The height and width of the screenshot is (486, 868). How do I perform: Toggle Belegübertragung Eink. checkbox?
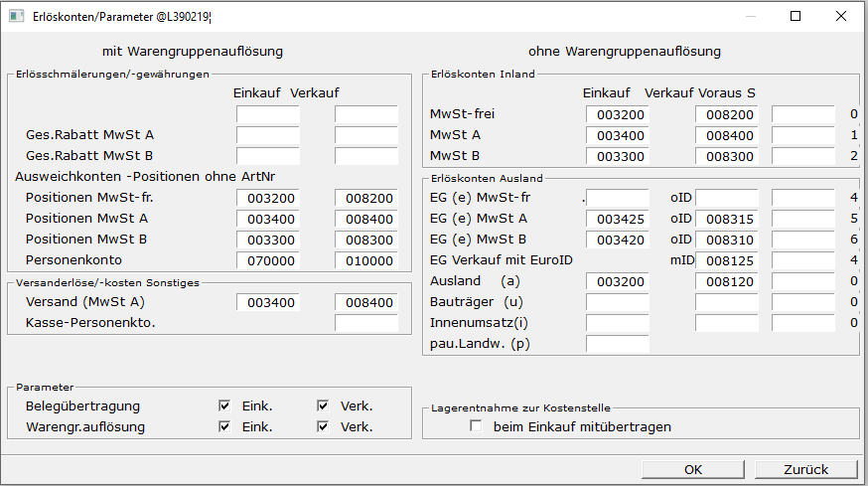[x=224, y=406]
